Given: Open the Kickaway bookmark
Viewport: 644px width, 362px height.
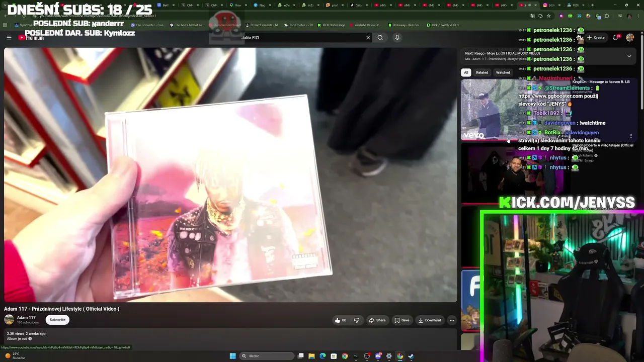Looking at the screenshot, I should [405, 25].
